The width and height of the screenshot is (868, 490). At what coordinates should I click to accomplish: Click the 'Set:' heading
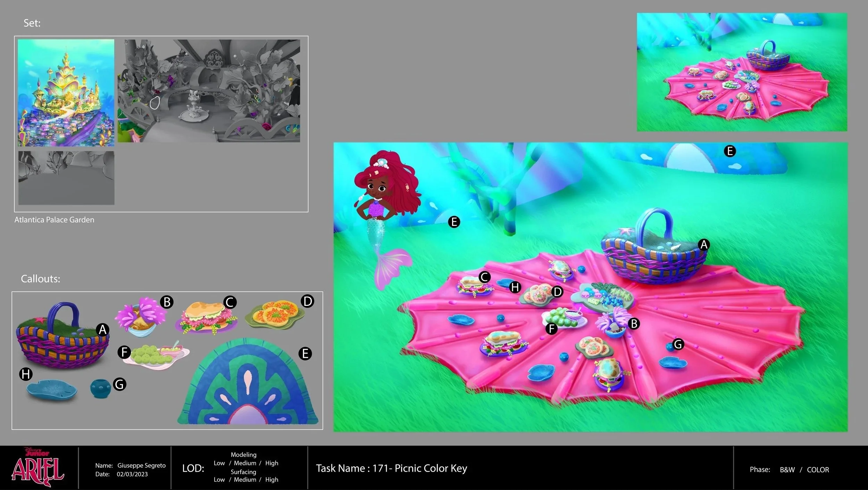[32, 23]
